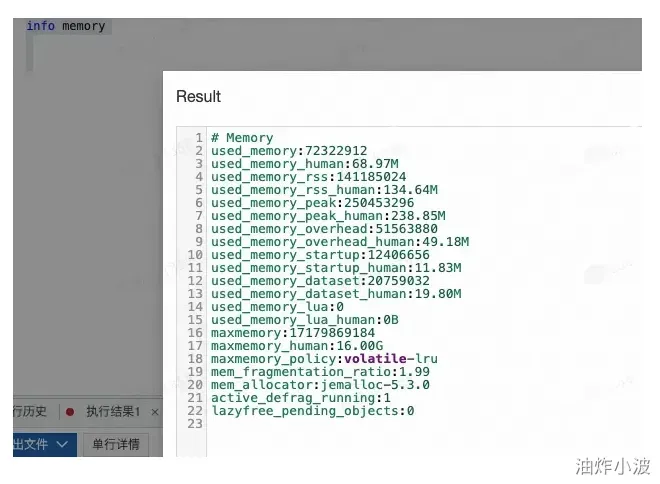Click used_memory_peak_human:238.85M line
Viewport: 660px width, 484px height.
(x=328, y=216)
